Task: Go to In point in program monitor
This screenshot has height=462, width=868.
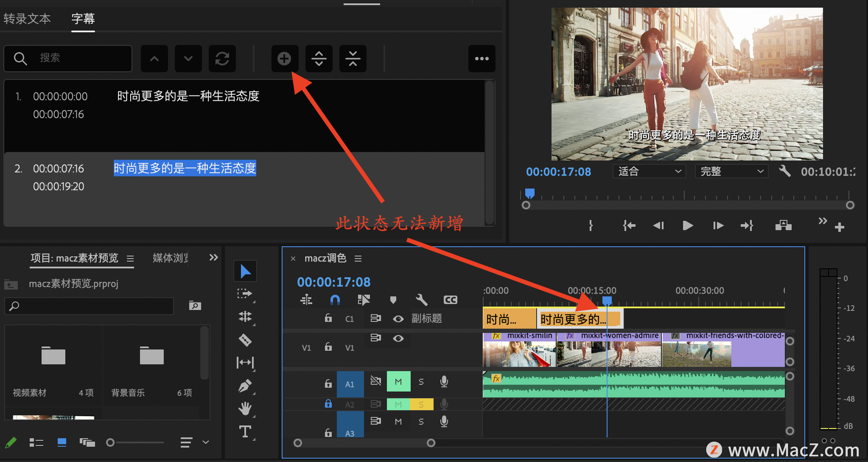Action: [x=629, y=225]
